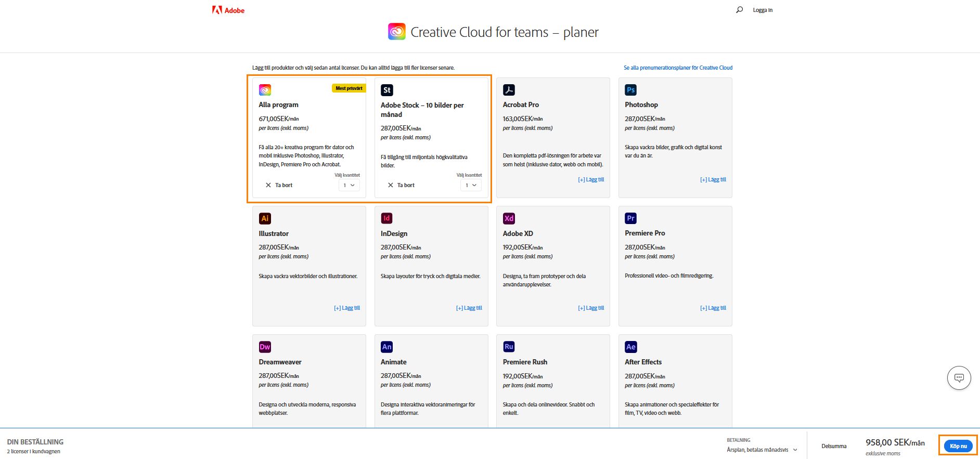Image resolution: width=980 pixels, height=459 pixels.
Task: Expand the Årsplan betalning dropdown
Action: (x=762, y=450)
